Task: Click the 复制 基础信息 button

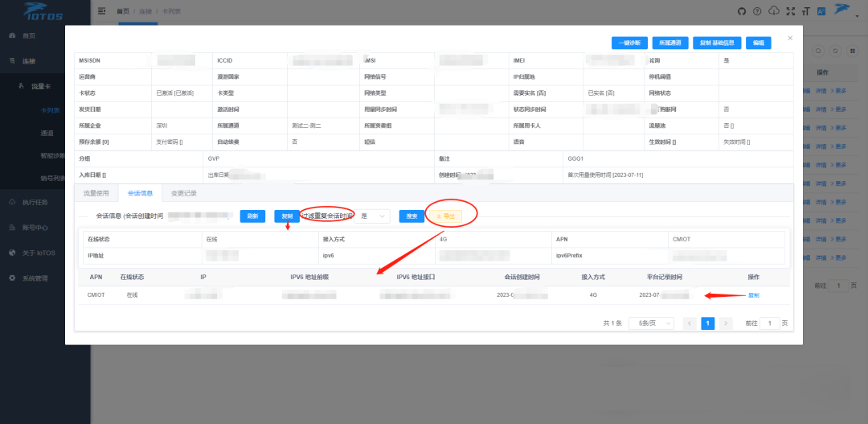Action: pyautogui.click(x=717, y=43)
